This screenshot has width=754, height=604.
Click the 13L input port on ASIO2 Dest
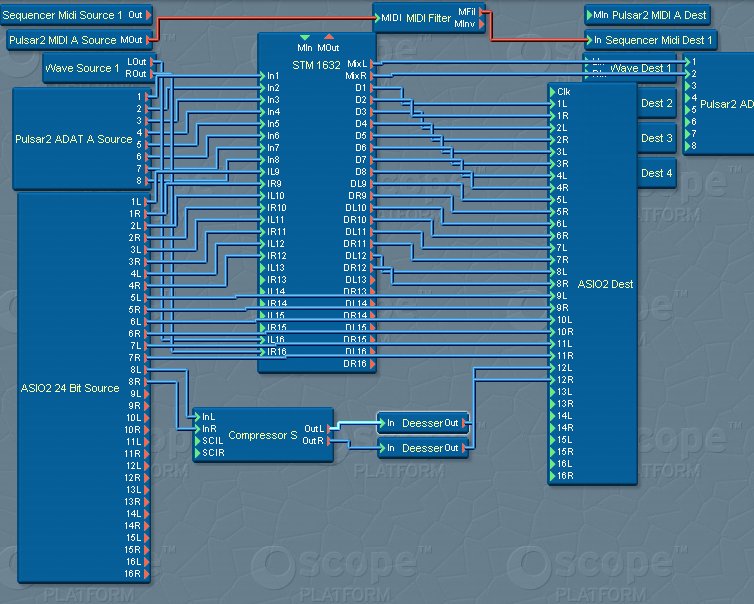click(x=553, y=392)
